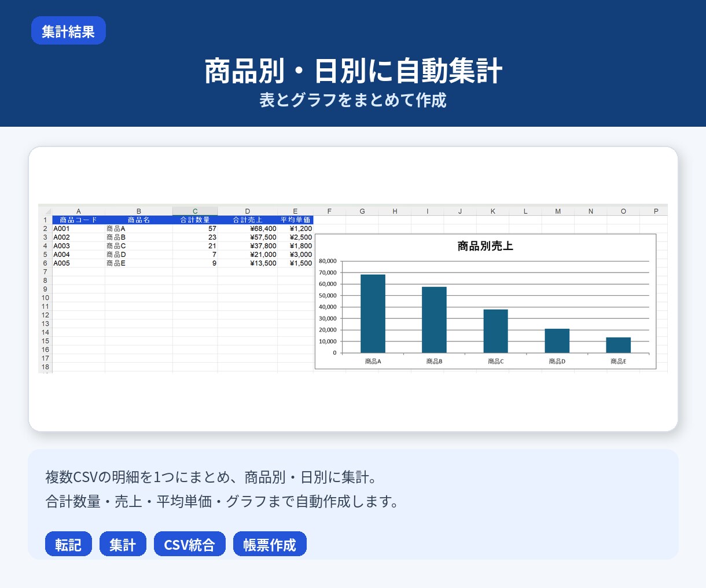Click the 商品A bar in chart
The width and height of the screenshot is (706, 588).
click(373, 314)
